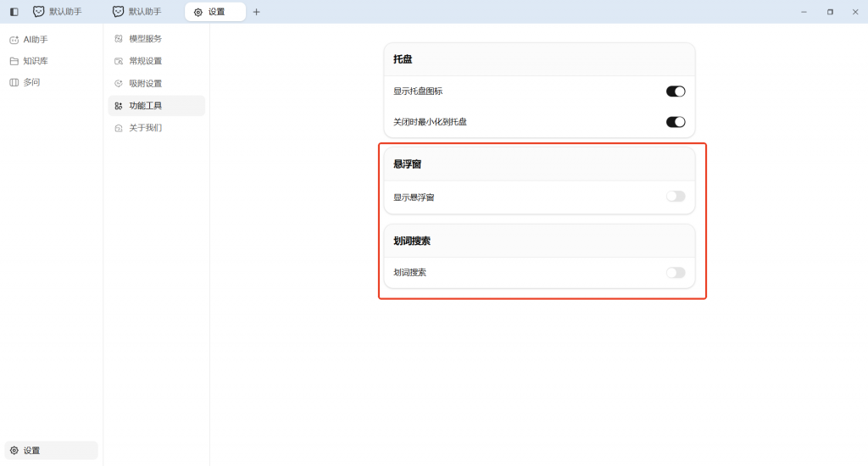Image resolution: width=868 pixels, height=466 pixels.
Task: Select 功能工具 settings section
Action: tap(157, 106)
